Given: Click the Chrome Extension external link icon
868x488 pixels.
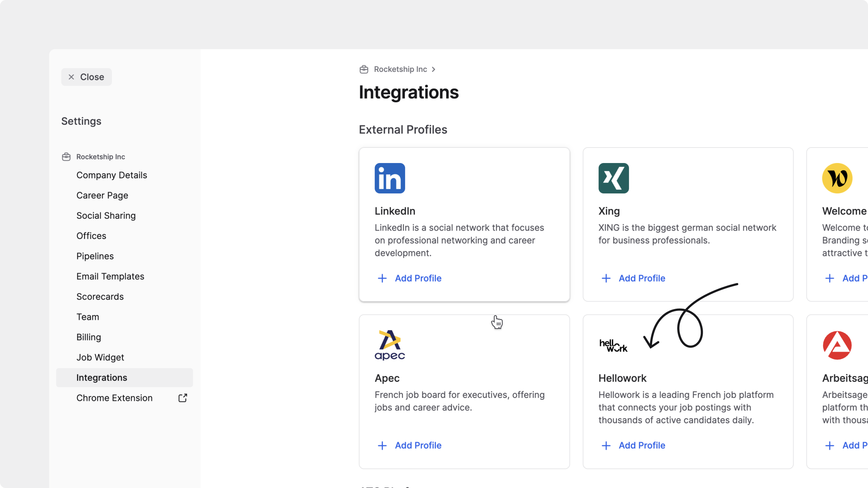Looking at the screenshot, I should coord(183,398).
